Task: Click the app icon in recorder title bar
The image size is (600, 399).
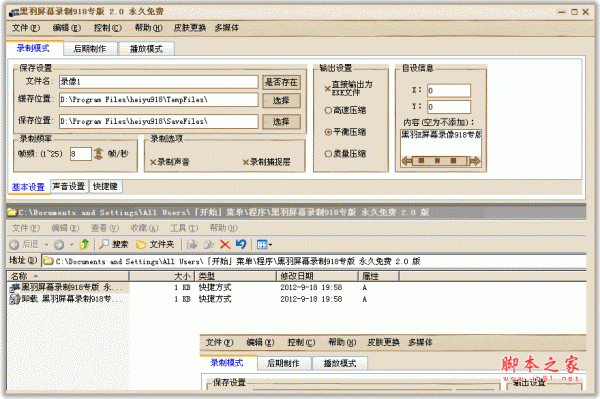Action: [x=14, y=12]
